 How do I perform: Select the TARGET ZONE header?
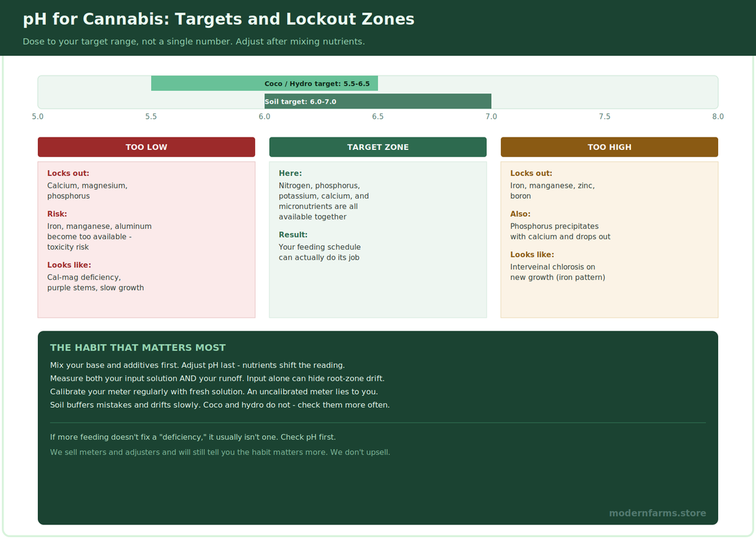point(377,147)
